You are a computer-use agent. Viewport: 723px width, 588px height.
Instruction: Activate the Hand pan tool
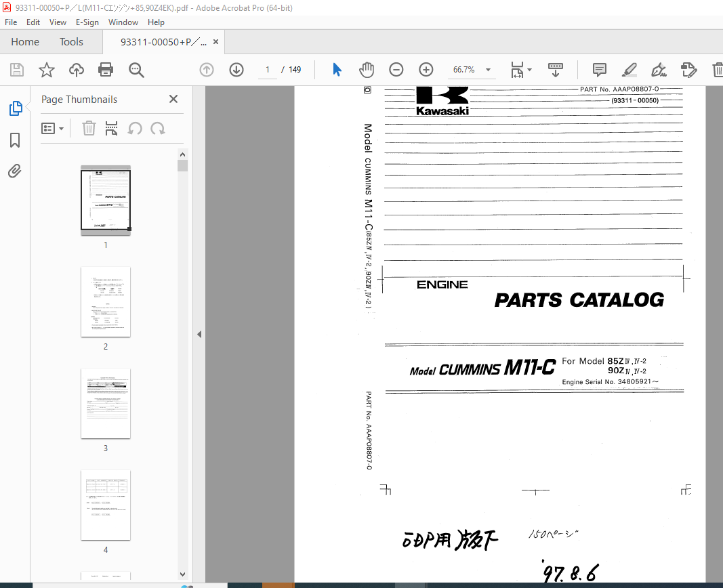coord(367,70)
